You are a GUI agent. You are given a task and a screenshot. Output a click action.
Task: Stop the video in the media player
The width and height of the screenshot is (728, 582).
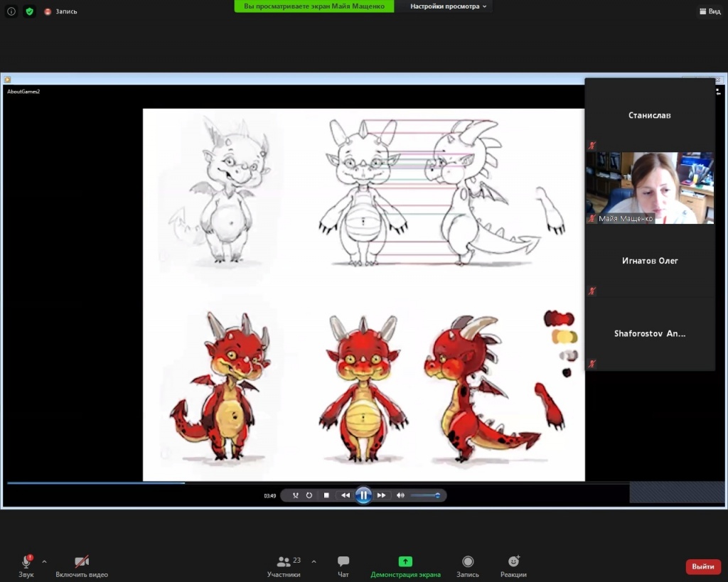[326, 495]
